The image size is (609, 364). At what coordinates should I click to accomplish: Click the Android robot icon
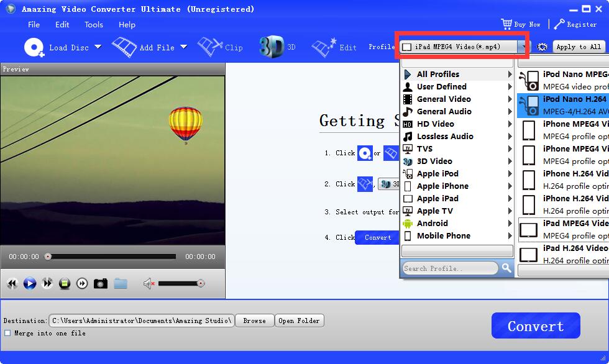coord(408,224)
